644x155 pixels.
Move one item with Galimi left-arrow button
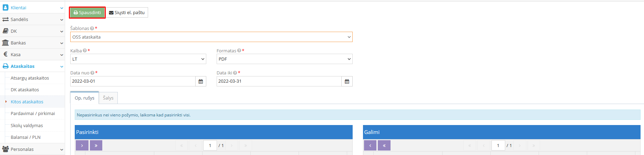tap(370, 145)
